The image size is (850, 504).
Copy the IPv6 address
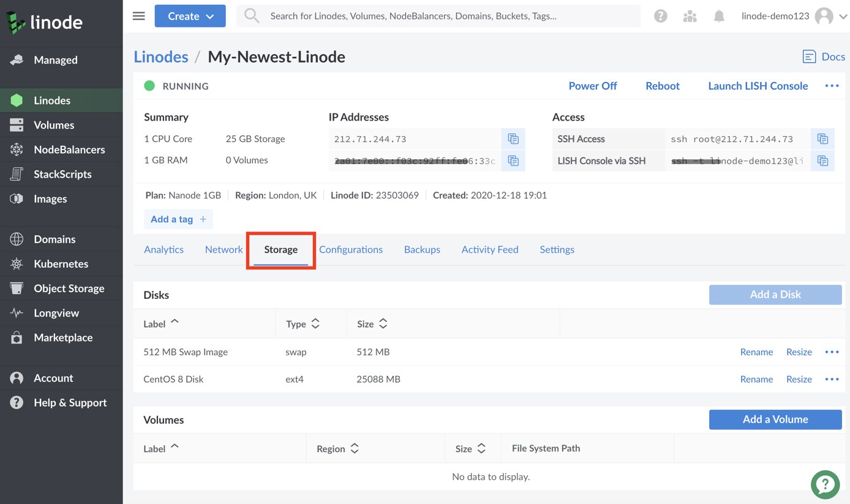(513, 161)
